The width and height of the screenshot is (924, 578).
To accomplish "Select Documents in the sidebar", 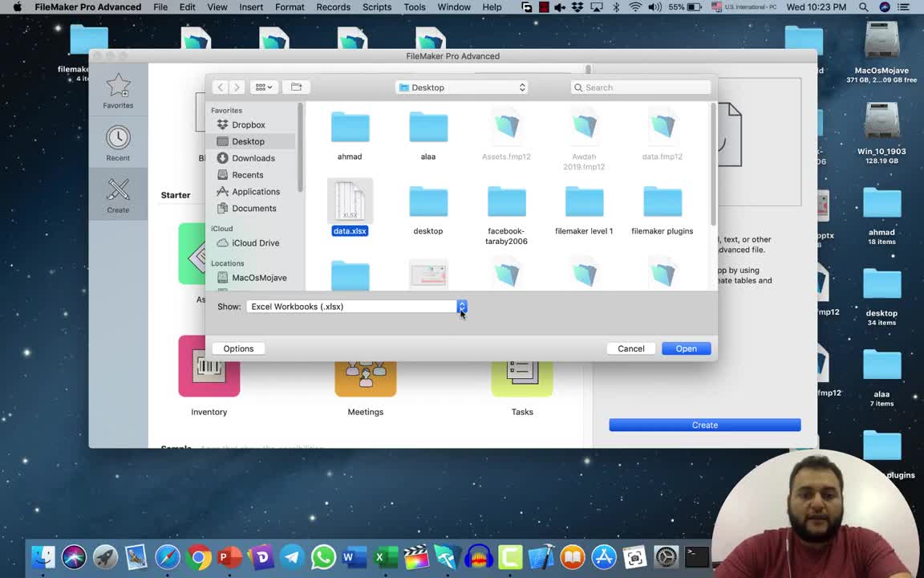I will pyautogui.click(x=253, y=208).
